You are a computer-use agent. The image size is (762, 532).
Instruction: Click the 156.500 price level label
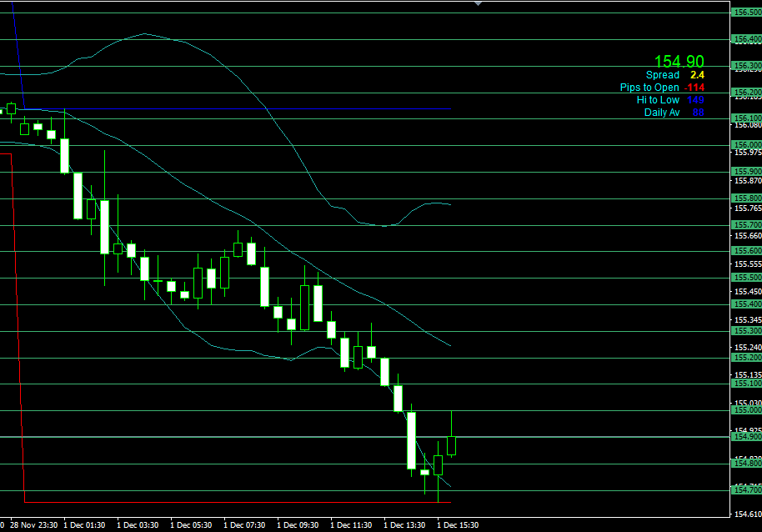[746, 13]
